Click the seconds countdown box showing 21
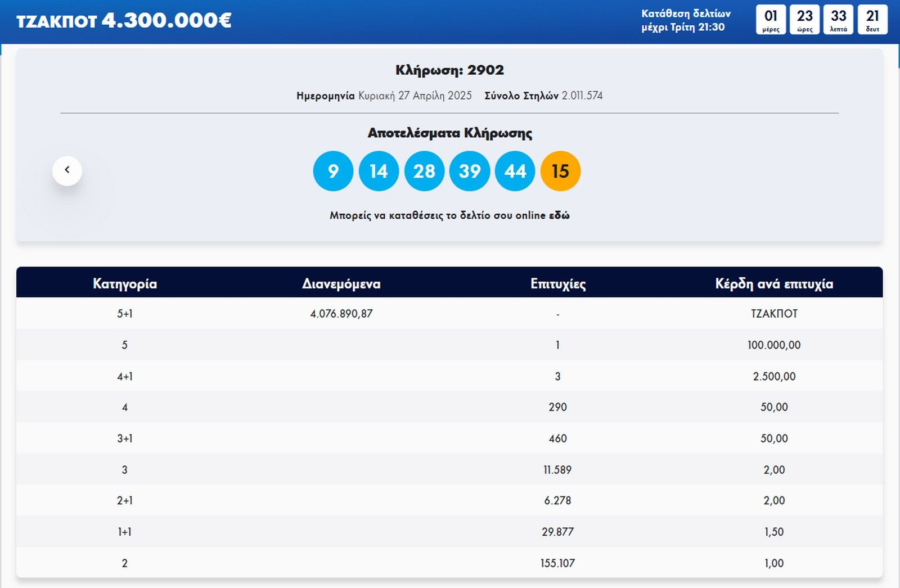 [872, 20]
